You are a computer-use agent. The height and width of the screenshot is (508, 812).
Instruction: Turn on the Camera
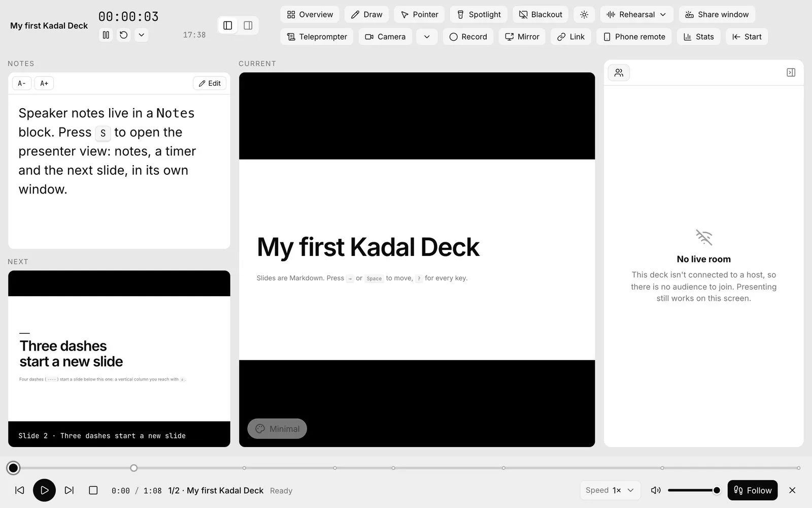[x=386, y=37]
